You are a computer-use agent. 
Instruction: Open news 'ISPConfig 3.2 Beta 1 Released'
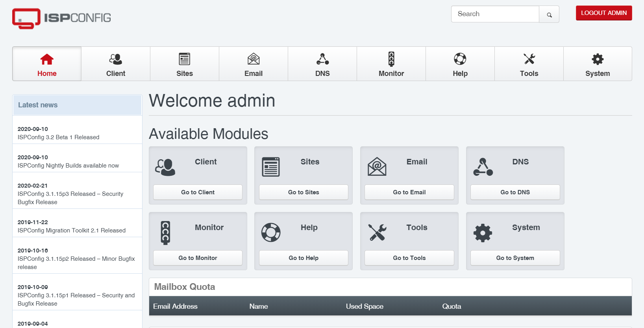[x=58, y=137]
